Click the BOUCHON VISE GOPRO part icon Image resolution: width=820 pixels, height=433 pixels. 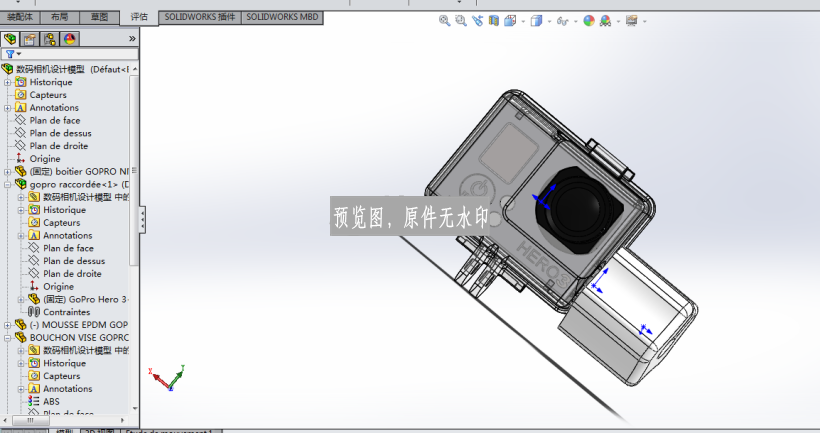(21, 337)
